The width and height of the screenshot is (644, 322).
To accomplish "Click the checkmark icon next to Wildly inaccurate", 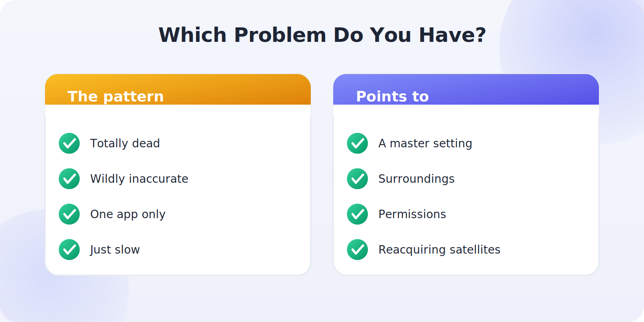I will (x=69, y=179).
